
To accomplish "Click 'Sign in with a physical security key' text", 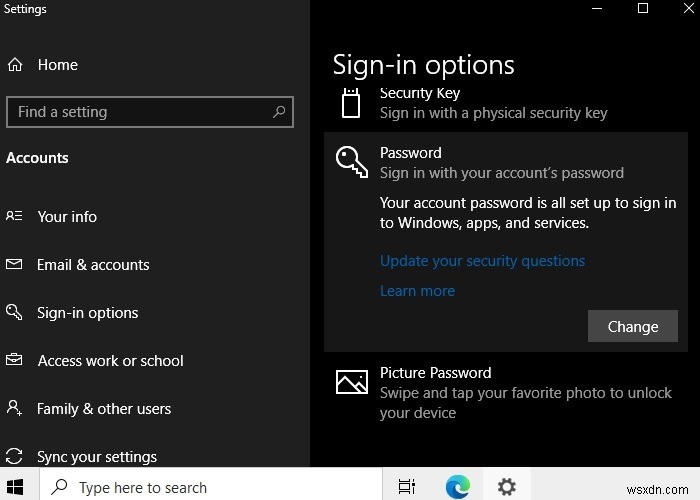I will pyautogui.click(x=493, y=113).
